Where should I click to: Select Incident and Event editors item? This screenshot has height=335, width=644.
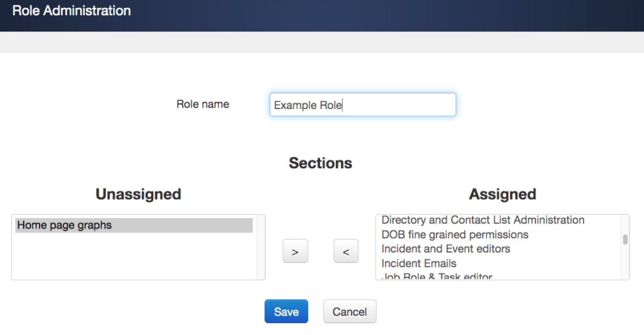446,249
